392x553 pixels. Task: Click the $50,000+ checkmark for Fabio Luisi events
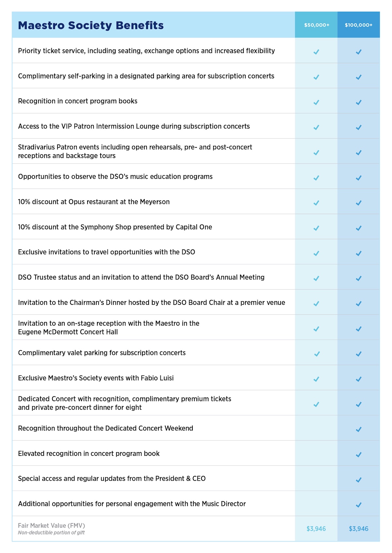(x=316, y=379)
